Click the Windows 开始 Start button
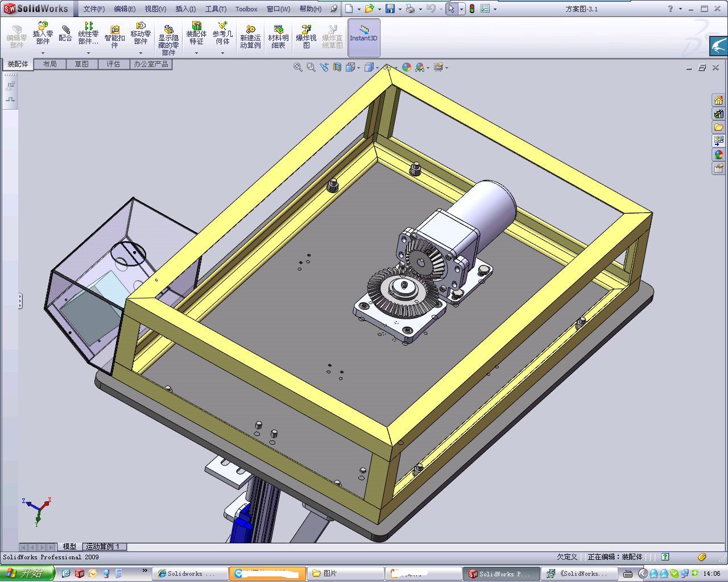This screenshot has width=728, height=582. [27, 573]
